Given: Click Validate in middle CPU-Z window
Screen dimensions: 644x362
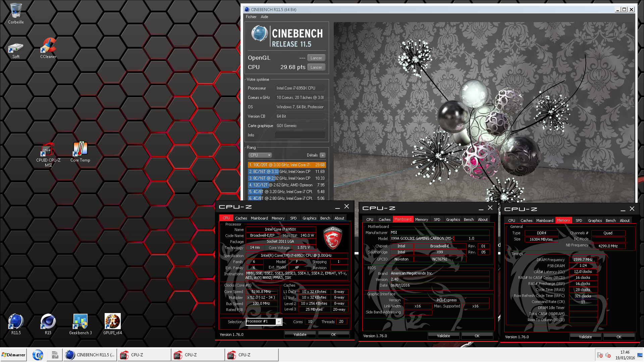Looking at the screenshot, I should click(443, 336).
